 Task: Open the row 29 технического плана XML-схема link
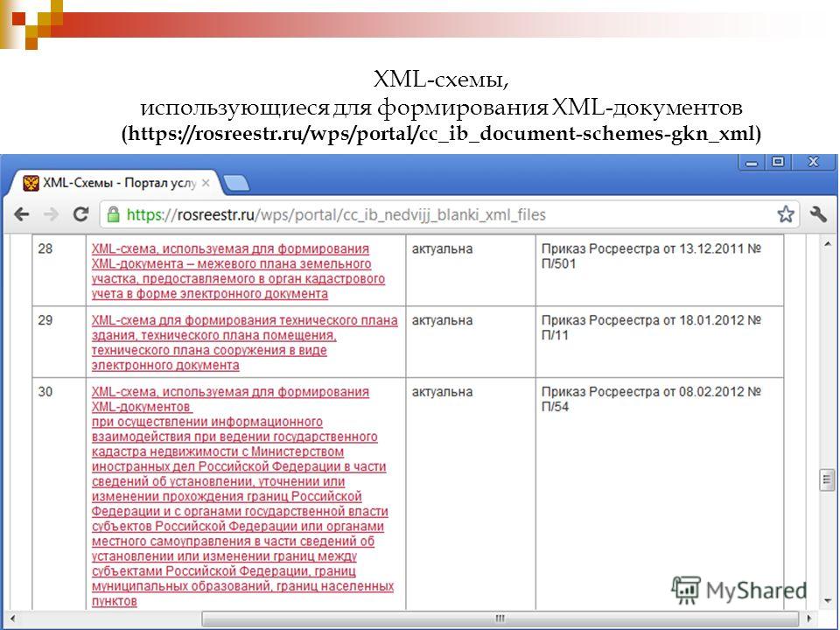pyautogui.click(x=244, y=343)
